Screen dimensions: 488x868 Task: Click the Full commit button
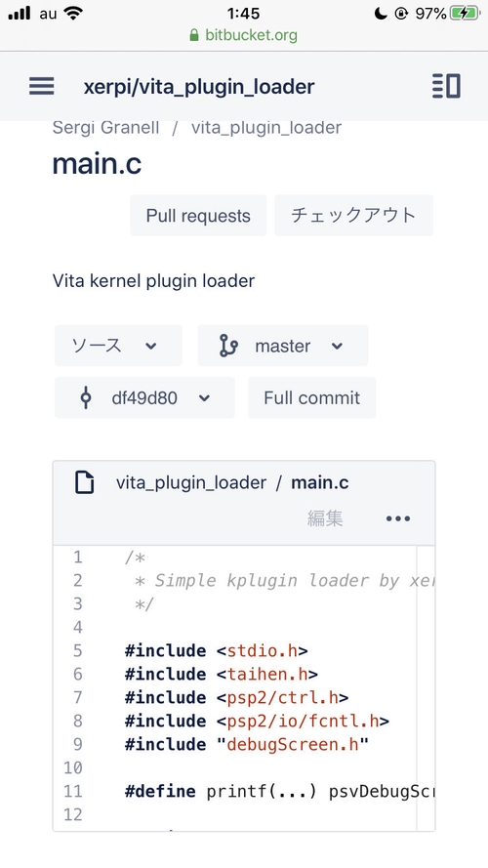click(x=311, y=397)
